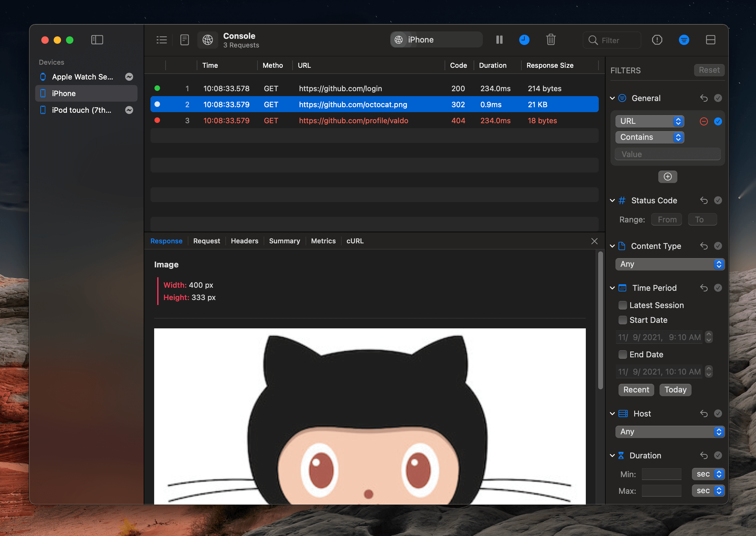Toggle the blue filters panel icon
The height and width of the screenshot is (536, 756).
(684, 40)
